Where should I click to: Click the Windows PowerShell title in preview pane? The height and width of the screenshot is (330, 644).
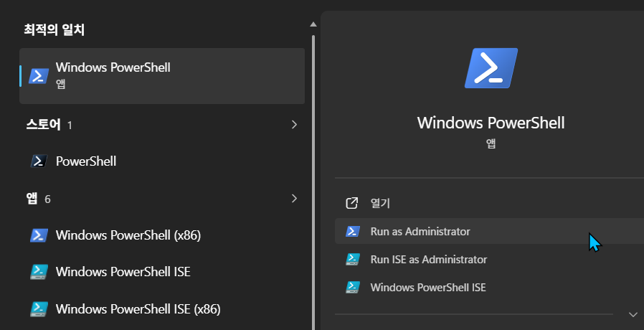click(x=491, y=123)
